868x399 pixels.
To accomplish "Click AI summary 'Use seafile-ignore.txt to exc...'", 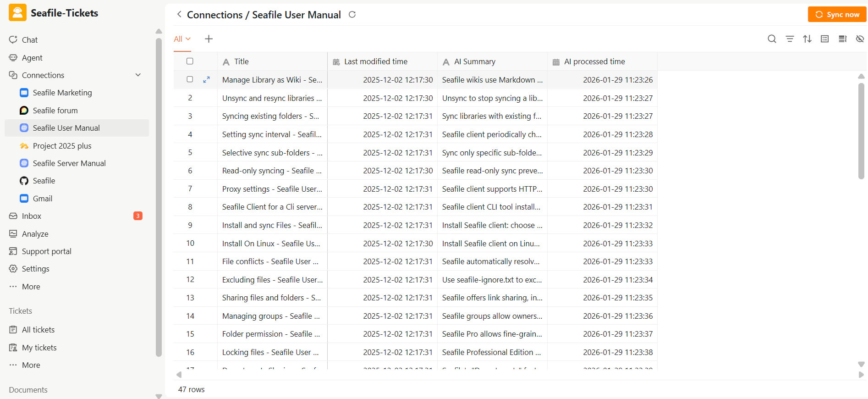I will [492, 280].
